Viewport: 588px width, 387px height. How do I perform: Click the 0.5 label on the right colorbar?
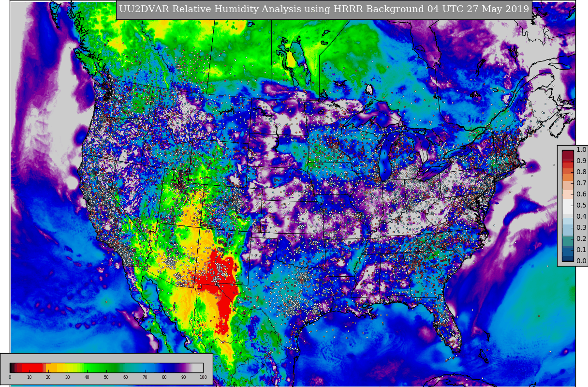(581, 205)
